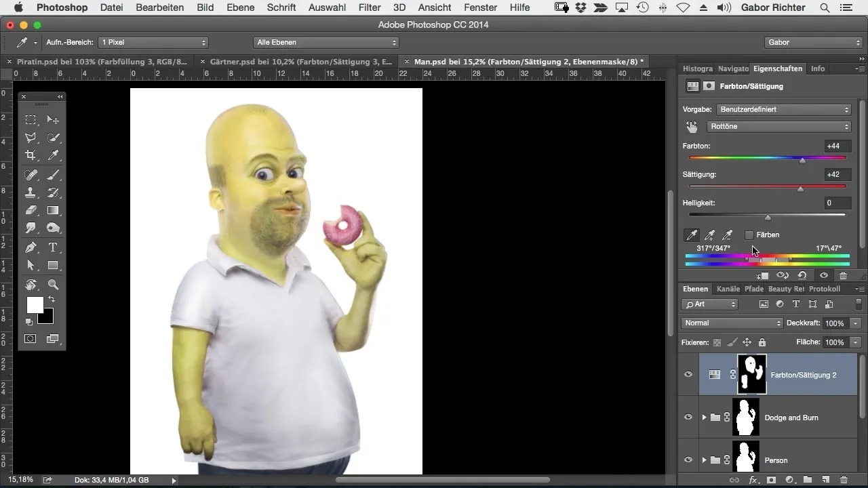Swap foreground and background colors
The width and height of the screenshot is (868, 488).
coord(52,300)
